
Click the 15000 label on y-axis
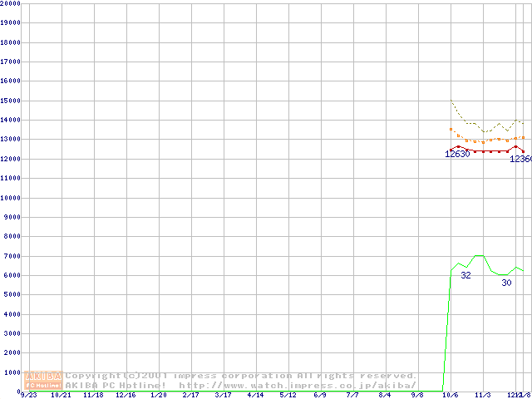click(x=10, y=101)
